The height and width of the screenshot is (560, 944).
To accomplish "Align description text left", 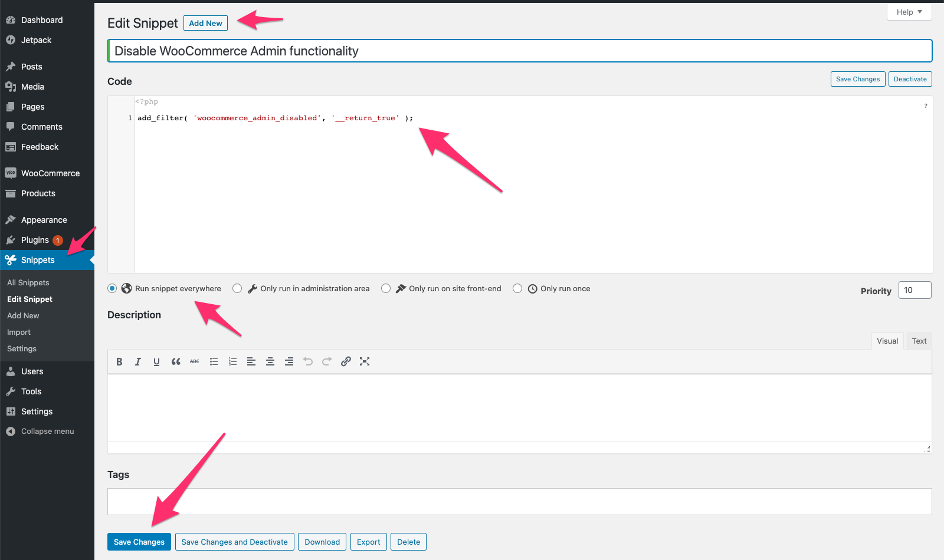I will [x=251, y=361].
